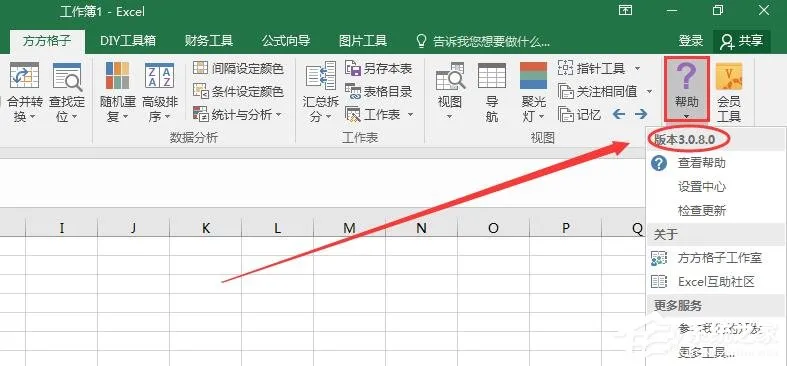Expand the 查找定位 dropdown arrow

click(x=74, y=117)
